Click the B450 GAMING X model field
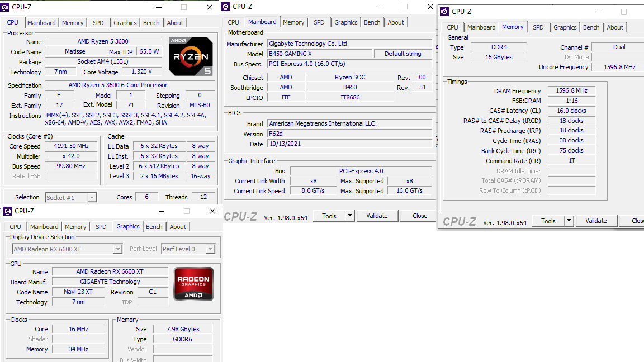 [320, 54]
